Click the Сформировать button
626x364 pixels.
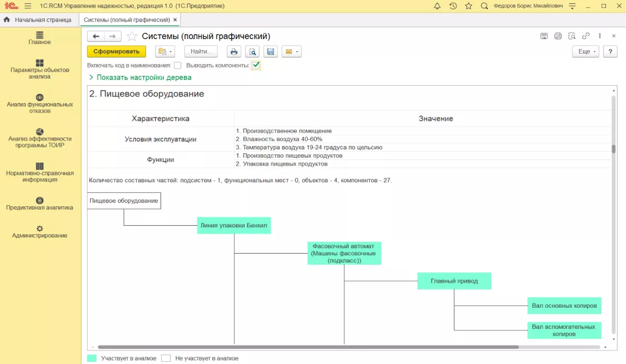(x=117, y=51)
